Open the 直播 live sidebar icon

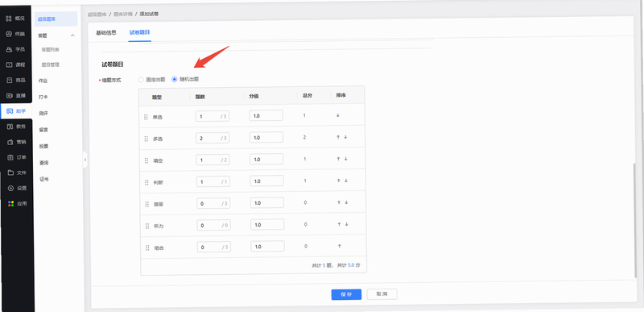click(x=9, y=96)
